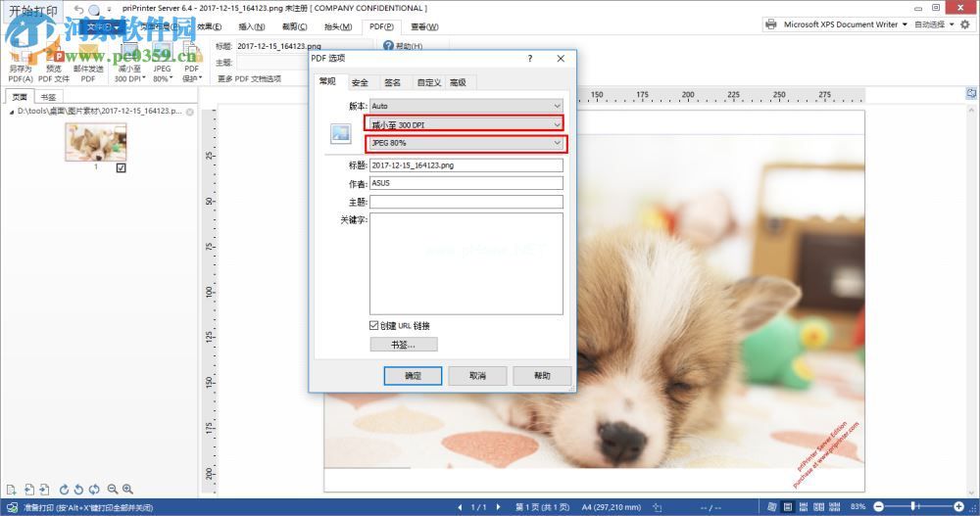Click the move page forward icon
980x516 pixels.
click(44, 490)
